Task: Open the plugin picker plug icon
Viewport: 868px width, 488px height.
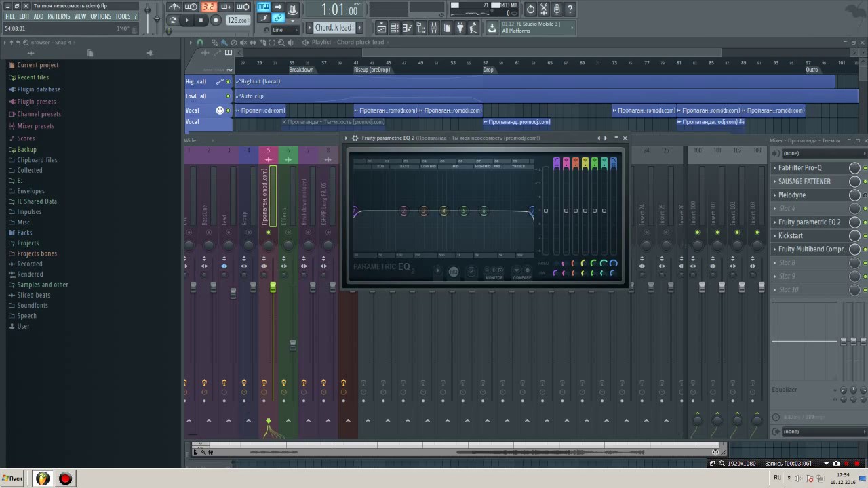Action: (460, 28)
